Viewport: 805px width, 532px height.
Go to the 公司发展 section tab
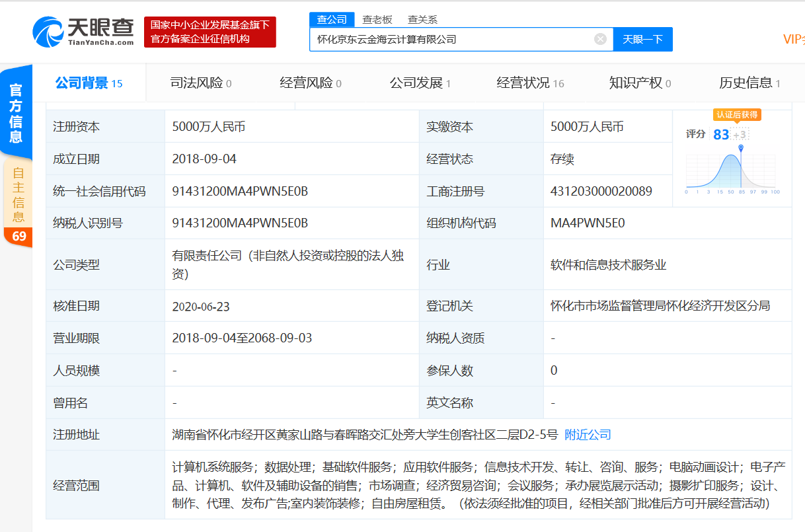420,83
